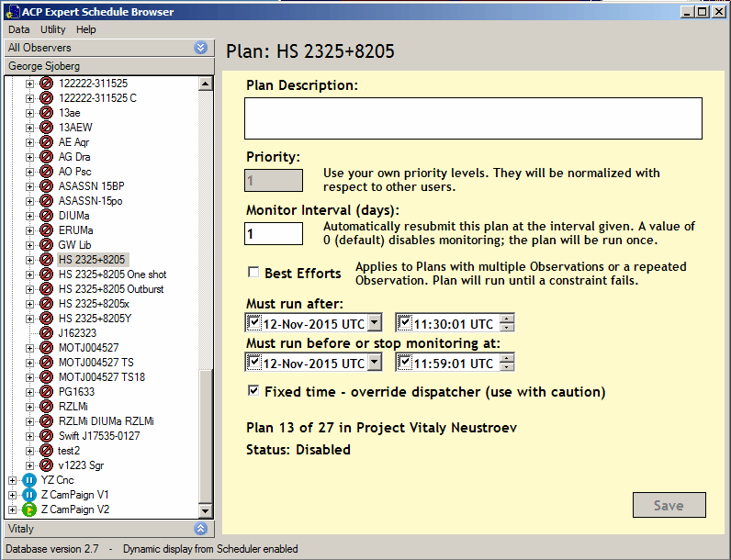Click the paused icon for YZ Cnc project
The height and width of the screenshot is (560, 731).
tap(28, 480)
